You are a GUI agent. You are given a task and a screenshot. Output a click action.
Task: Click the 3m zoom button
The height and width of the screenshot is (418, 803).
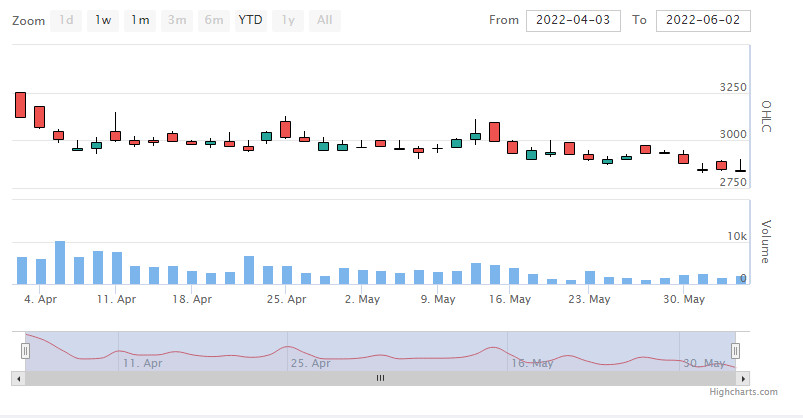pyautogui.click(x=177, y=20)
